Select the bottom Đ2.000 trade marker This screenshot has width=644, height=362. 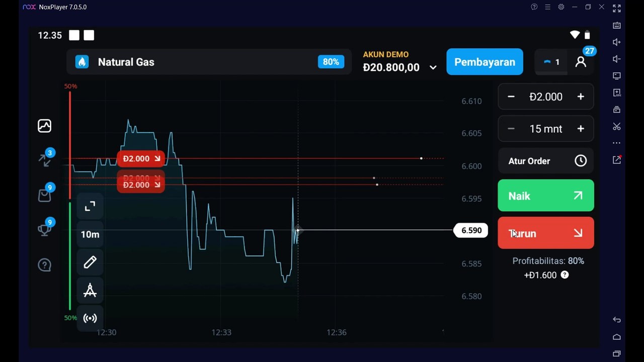141,185
